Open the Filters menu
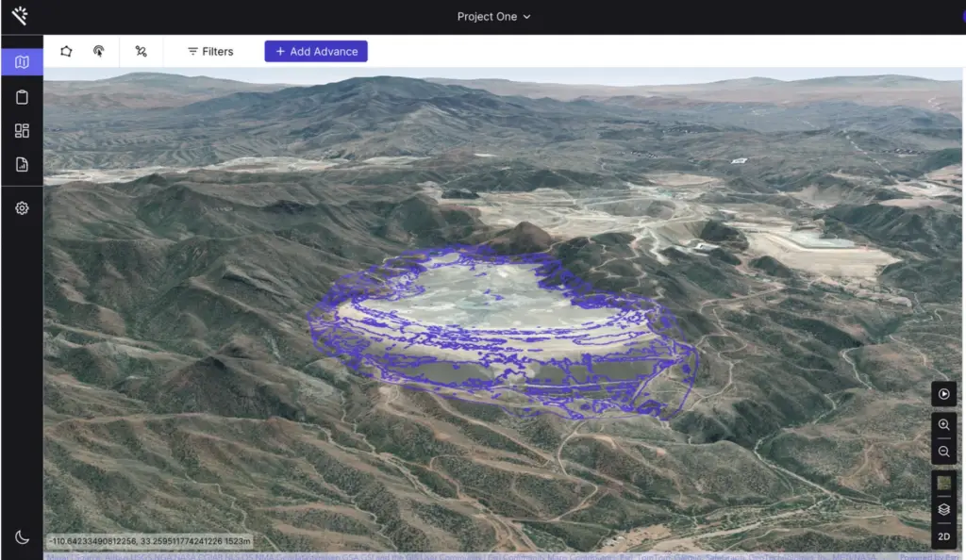Screen dimensions: 966x560 point(209,51)
